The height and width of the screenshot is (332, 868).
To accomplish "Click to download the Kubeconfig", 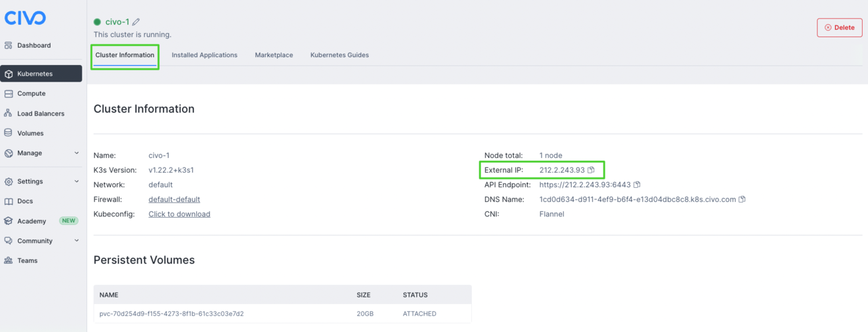I will click(179, 214).
